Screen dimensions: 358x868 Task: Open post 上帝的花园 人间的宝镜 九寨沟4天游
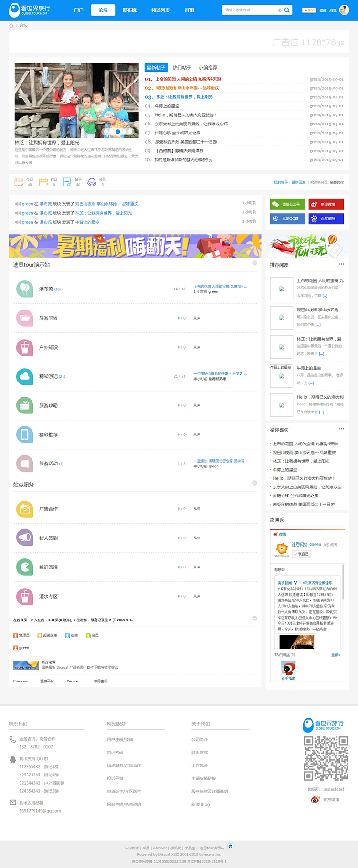click(188, 79)
